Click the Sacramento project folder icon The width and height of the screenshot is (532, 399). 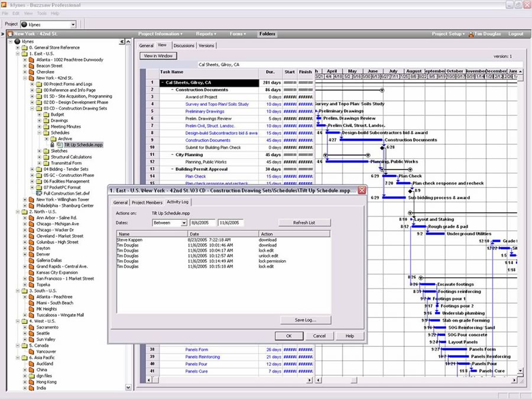pos(31,327)
